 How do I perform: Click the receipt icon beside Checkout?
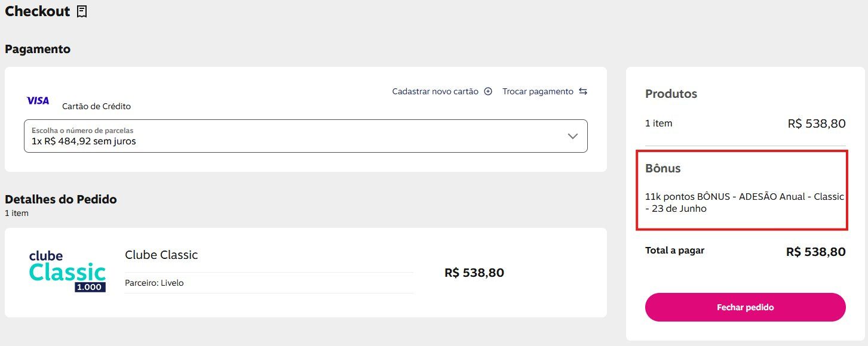point(82,11)
